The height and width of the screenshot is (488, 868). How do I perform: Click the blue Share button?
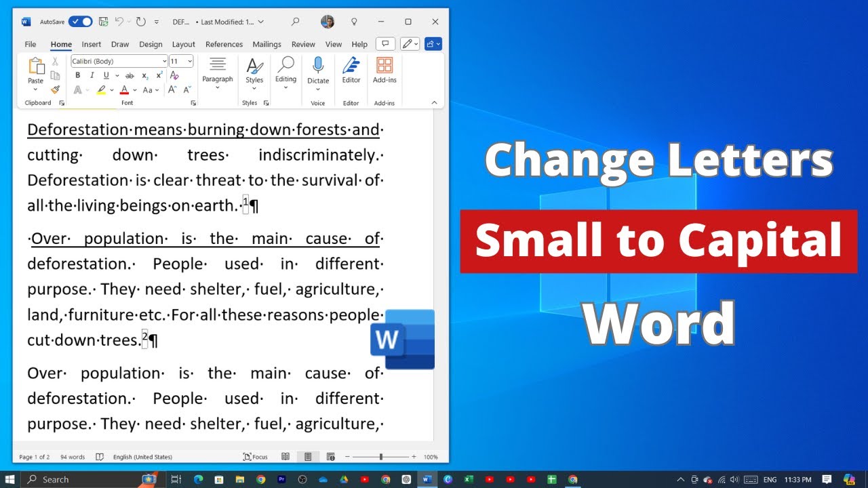pyautogui.click(x=433, y=44)
